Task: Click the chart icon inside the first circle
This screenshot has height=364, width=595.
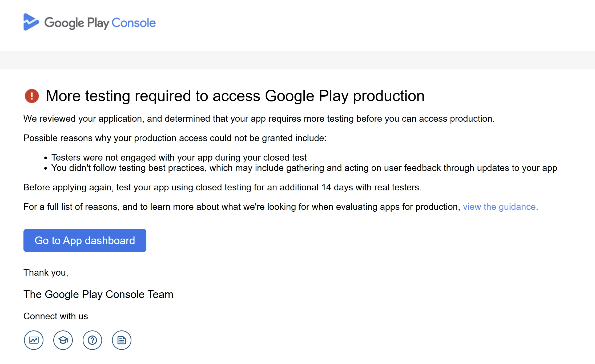Action: (x=34, y=340)
